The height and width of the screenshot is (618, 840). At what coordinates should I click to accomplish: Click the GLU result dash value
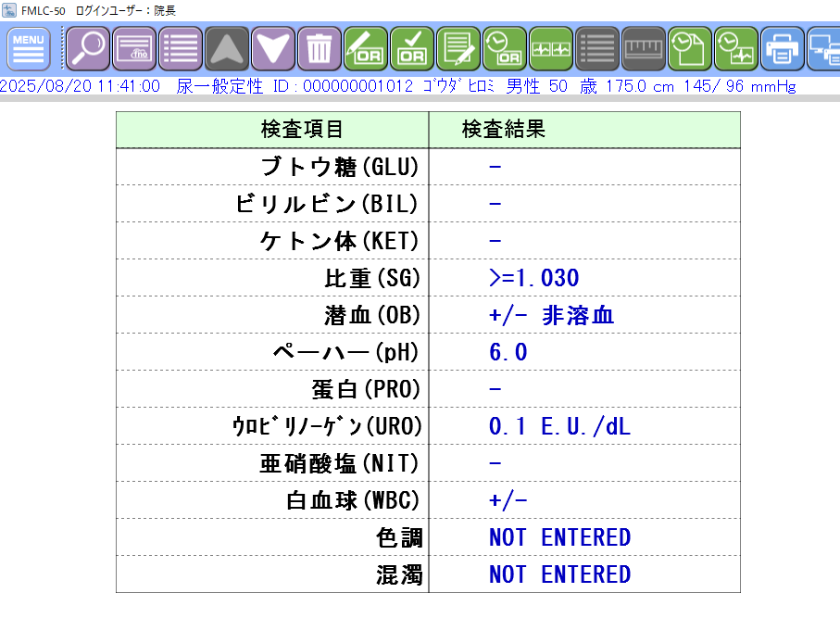pos(495,167)
